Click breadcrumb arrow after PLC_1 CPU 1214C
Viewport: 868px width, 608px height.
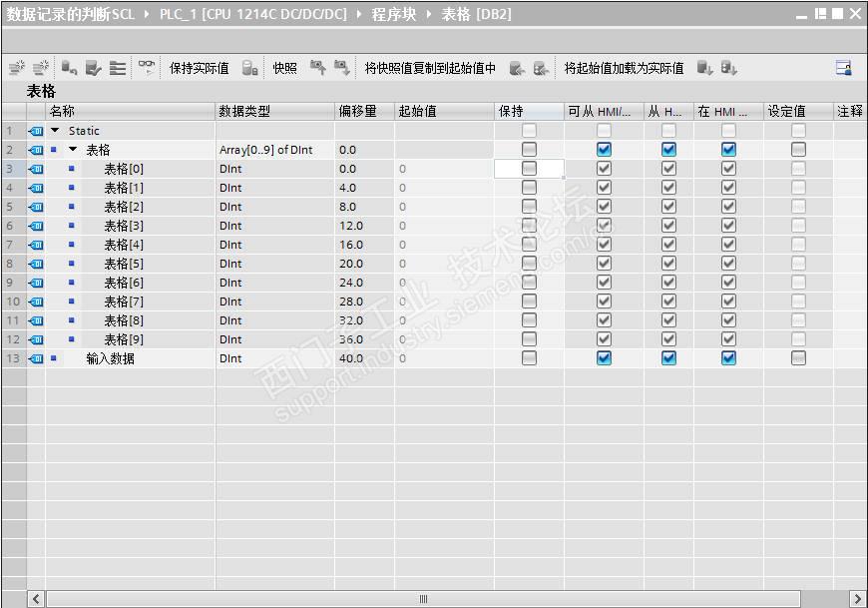[x=359, y=14]
